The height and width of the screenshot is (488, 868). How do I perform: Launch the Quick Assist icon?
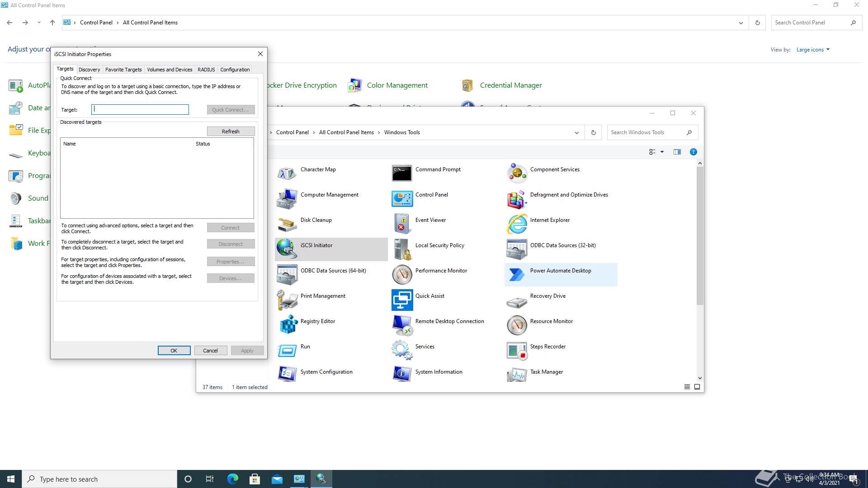[x=401, y=300]
